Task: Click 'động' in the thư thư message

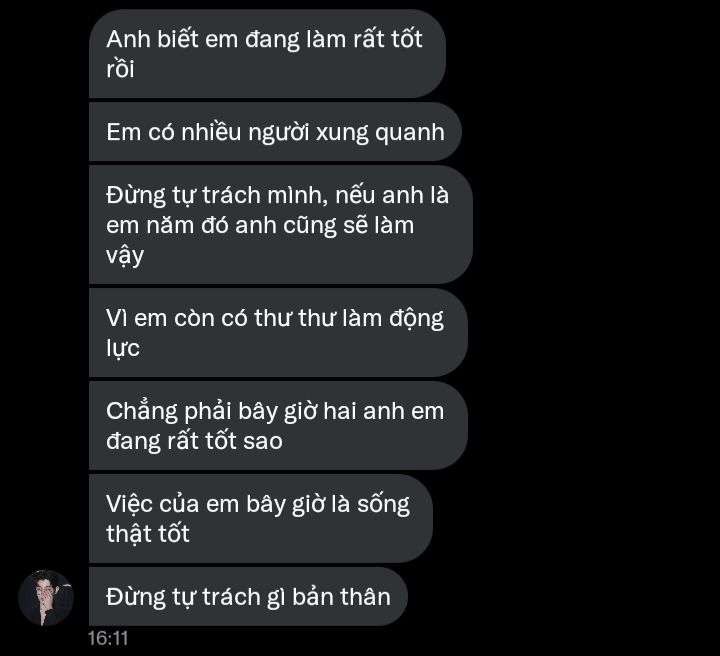Action: pyautogui.click(x=416, y=319)
